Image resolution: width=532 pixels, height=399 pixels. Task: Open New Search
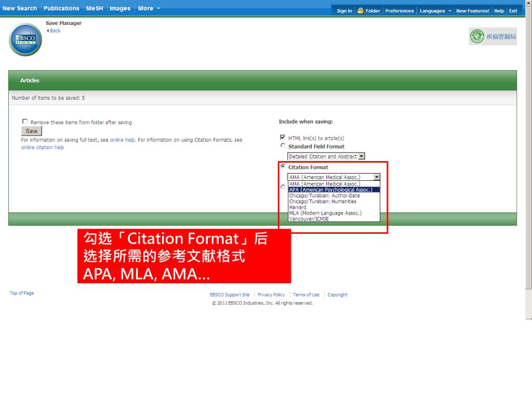click(20, 8)
